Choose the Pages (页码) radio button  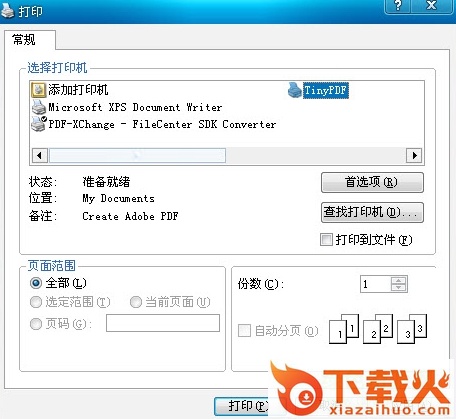click(36, 324)
